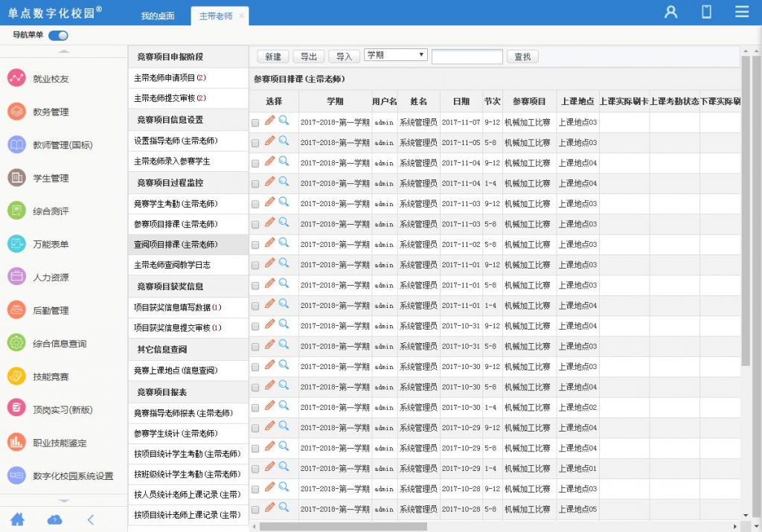Sort by 参赛项目 column header
762x532 pixels.
[x=529, y=101]
